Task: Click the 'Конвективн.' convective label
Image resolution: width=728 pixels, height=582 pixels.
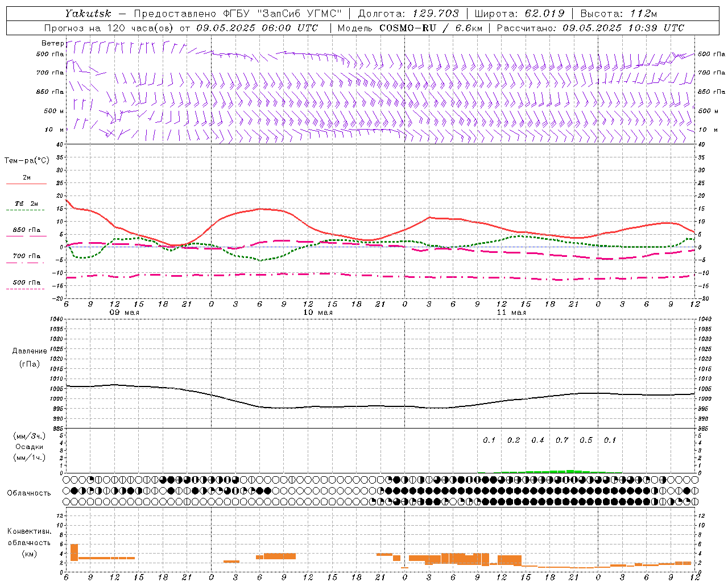Action: coord(29,531)
